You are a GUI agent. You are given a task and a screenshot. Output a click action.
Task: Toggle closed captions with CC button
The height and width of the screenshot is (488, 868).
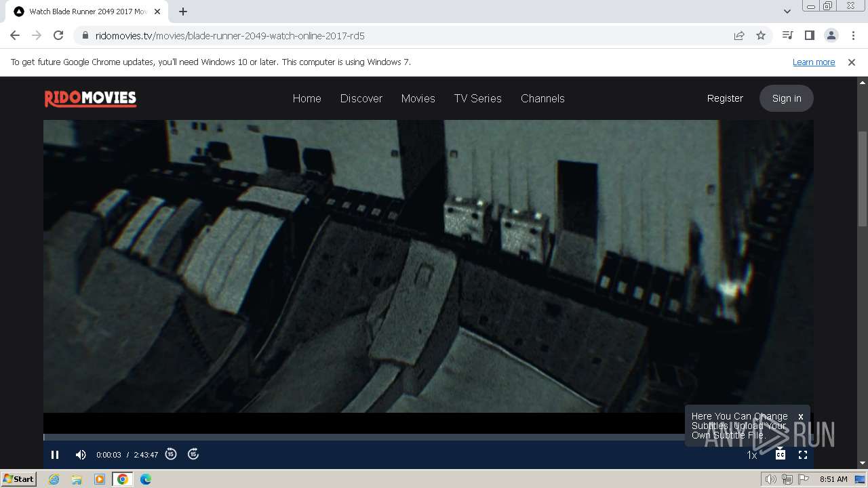[x=781, y=454]
